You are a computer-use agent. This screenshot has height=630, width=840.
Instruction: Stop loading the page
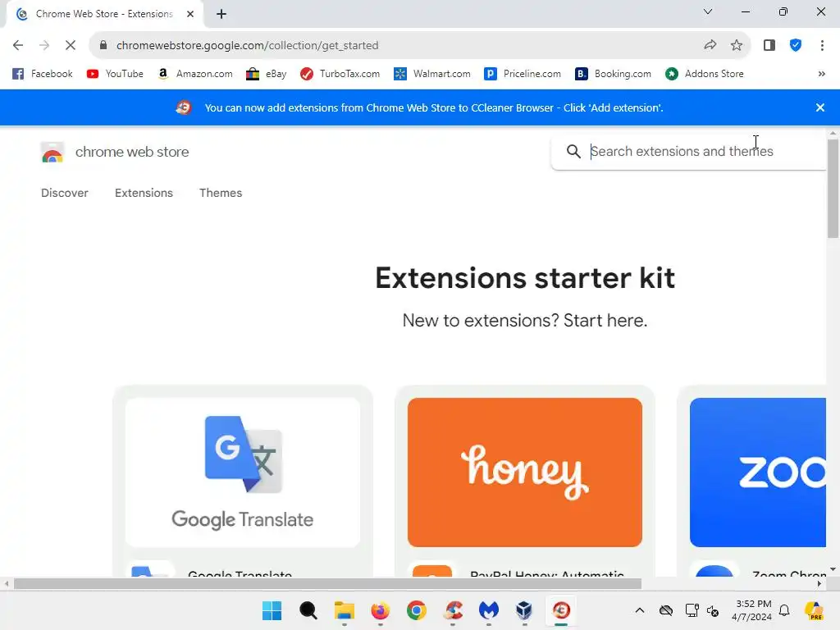[71, 46]
